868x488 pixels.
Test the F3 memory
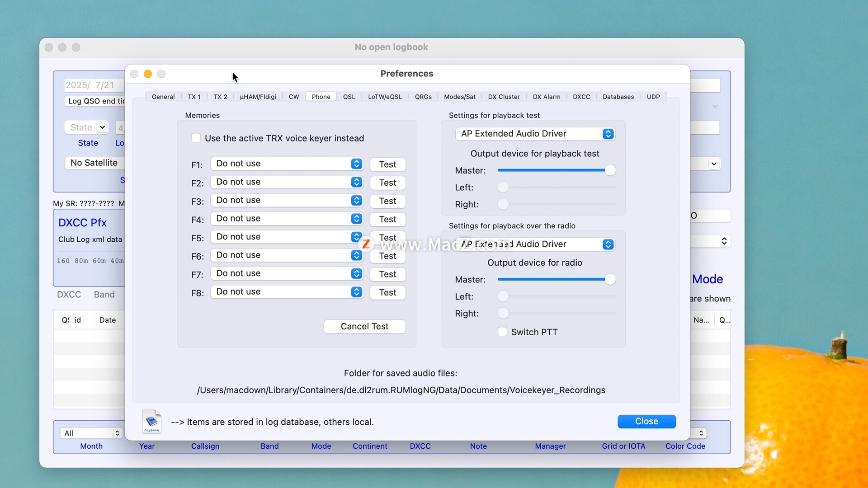pyautogui.click(x=387, y=201)
